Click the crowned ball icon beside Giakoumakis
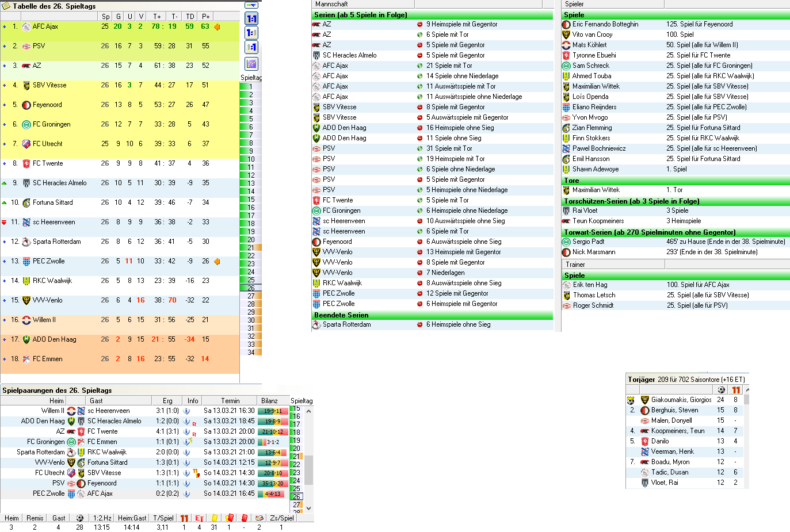The width and height of the screenshot is (790, 532). [631, 400]
